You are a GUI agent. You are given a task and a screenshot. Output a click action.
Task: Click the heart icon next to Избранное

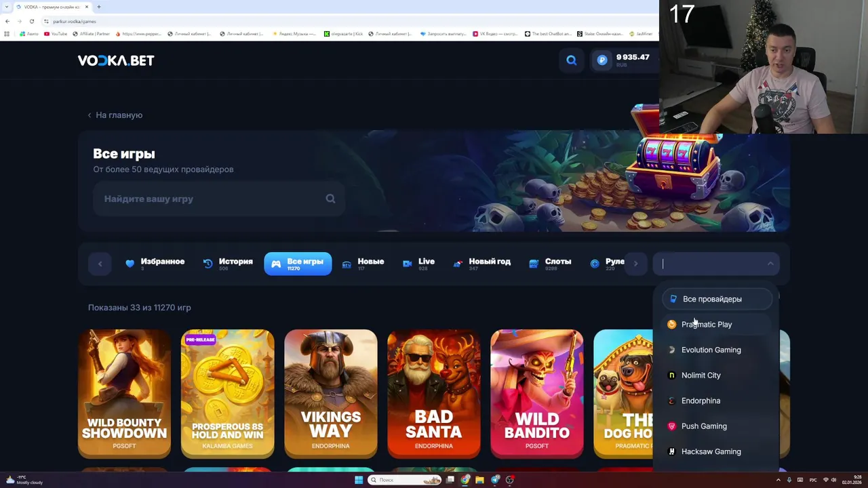[130, 264]
